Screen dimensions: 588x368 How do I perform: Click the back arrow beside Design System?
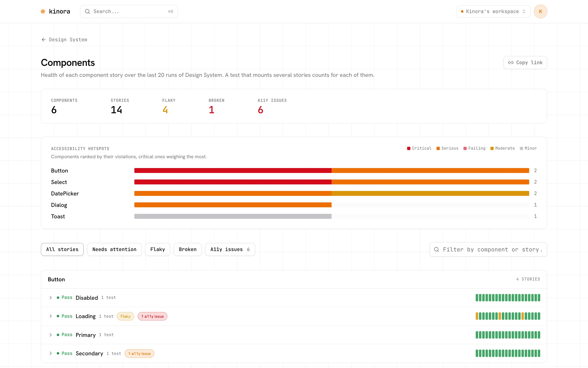(44, 40)
